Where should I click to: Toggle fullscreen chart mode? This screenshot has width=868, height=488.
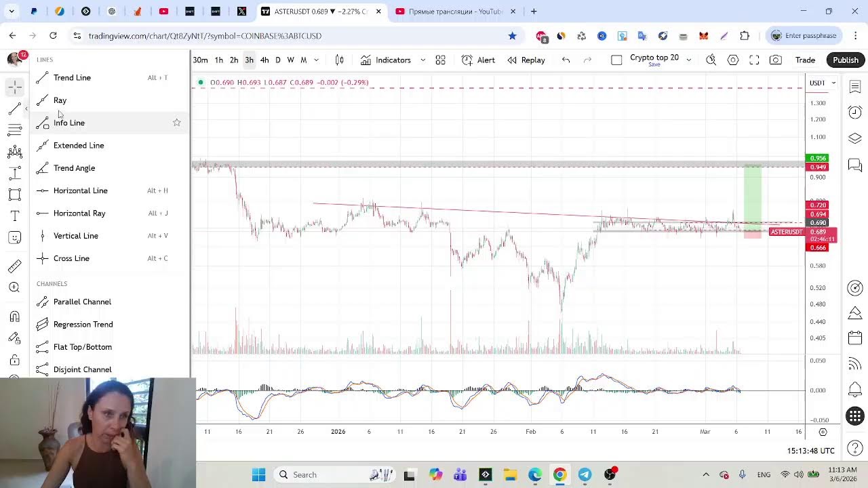(x=754, y=60)
